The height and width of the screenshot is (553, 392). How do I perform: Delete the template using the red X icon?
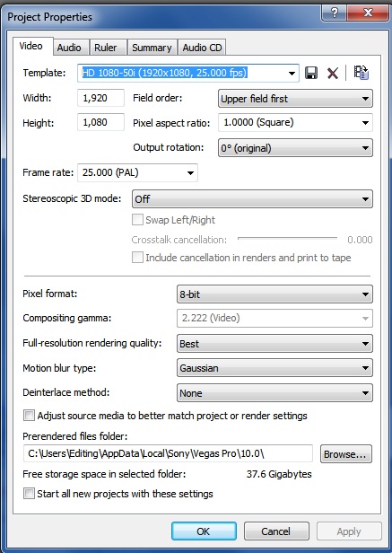point(333,73)
